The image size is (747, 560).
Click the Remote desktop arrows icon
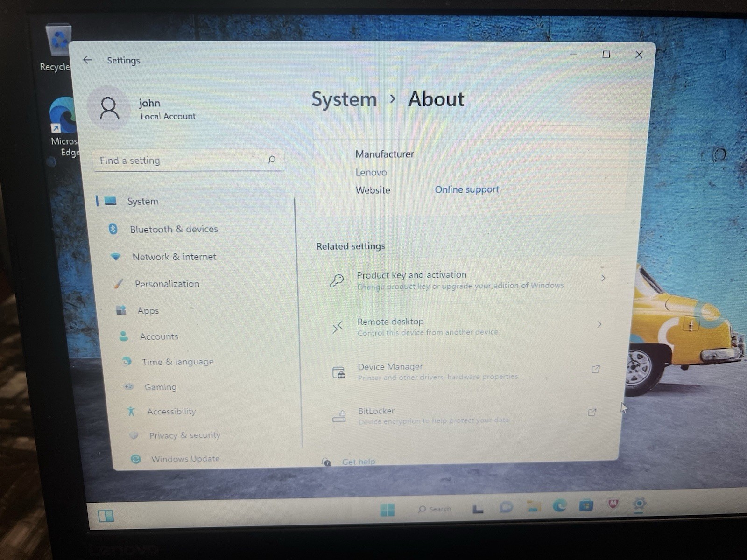point(338,327)
